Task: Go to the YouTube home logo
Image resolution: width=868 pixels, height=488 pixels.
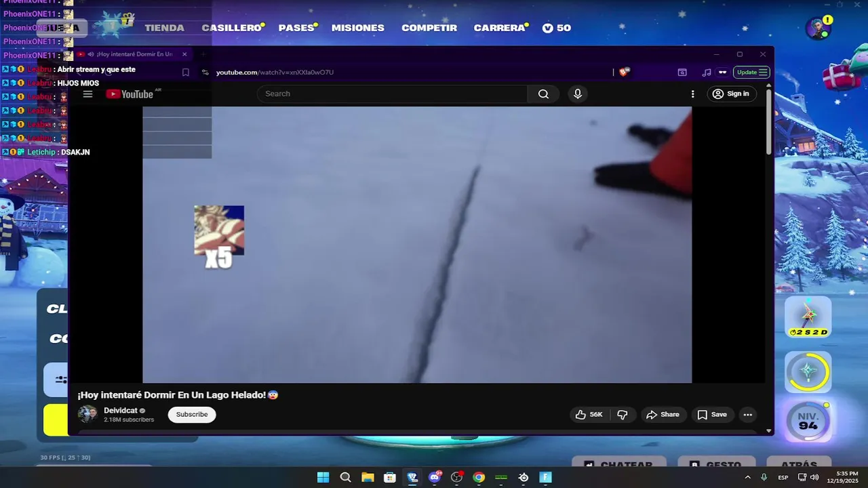Action: [130, 94]
